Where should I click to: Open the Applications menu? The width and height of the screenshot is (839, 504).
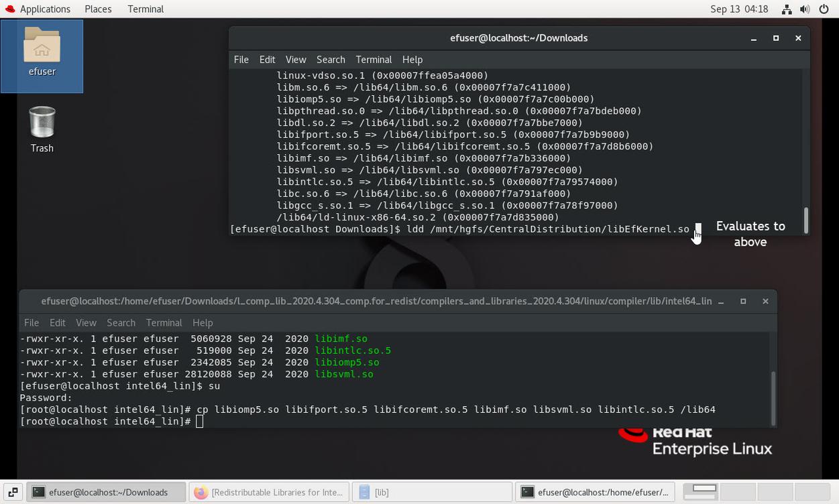[44, 9]
